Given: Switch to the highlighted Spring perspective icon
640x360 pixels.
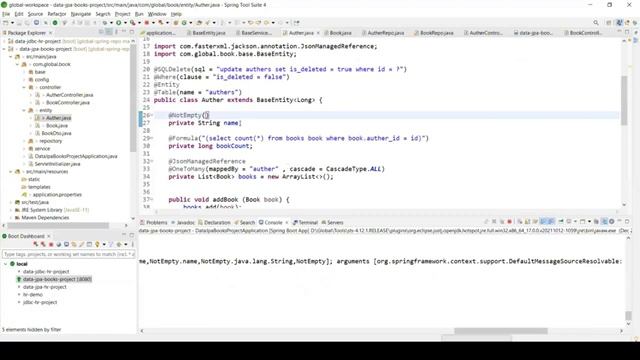Looking at the screenshot, I should pyautogui.click(x=619, y=23).
